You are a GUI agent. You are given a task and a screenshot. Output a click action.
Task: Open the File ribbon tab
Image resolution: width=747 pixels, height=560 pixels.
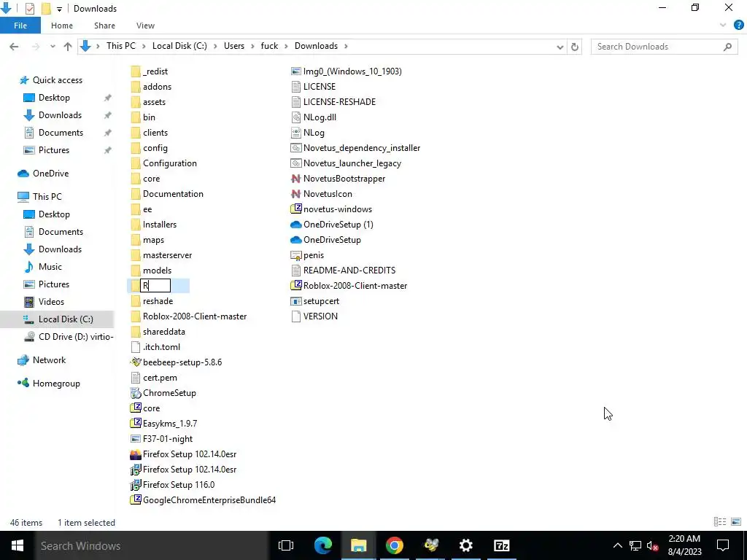tap(20, 26)
